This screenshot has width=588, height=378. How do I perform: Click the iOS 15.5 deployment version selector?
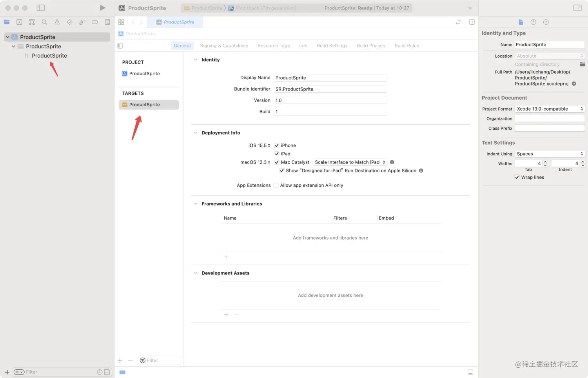(x=259, y=145)
